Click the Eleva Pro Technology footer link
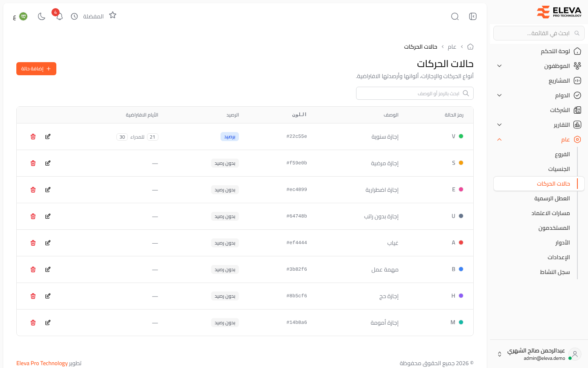588x368 pixels. pos(42,363)
